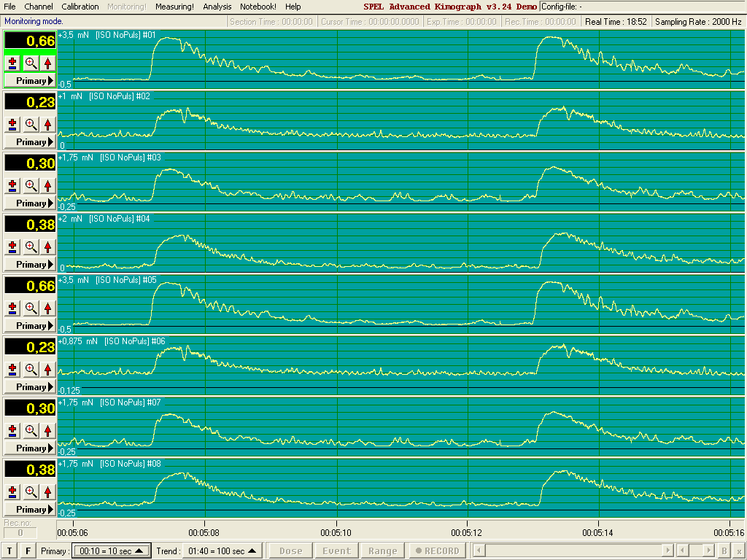The width and height of the screenshot is (747, 560).
Task: Toggle the T button in the bottom bar
Action: (9, 551)
